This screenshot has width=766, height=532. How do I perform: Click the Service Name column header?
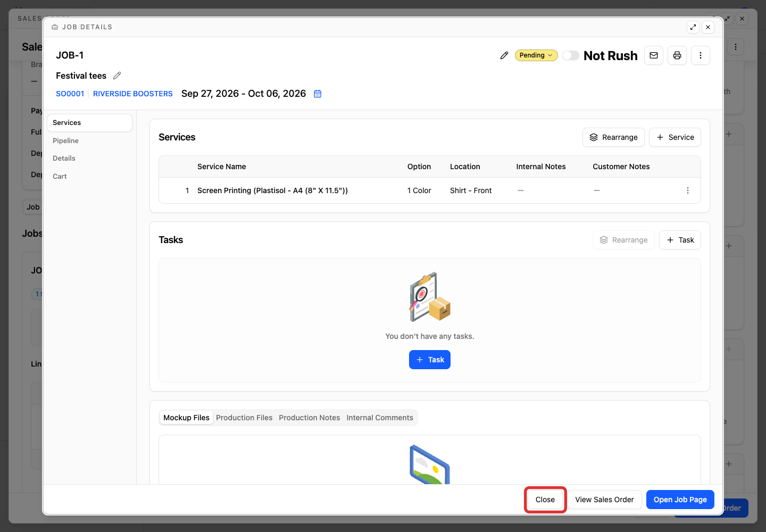coord(222,167)
